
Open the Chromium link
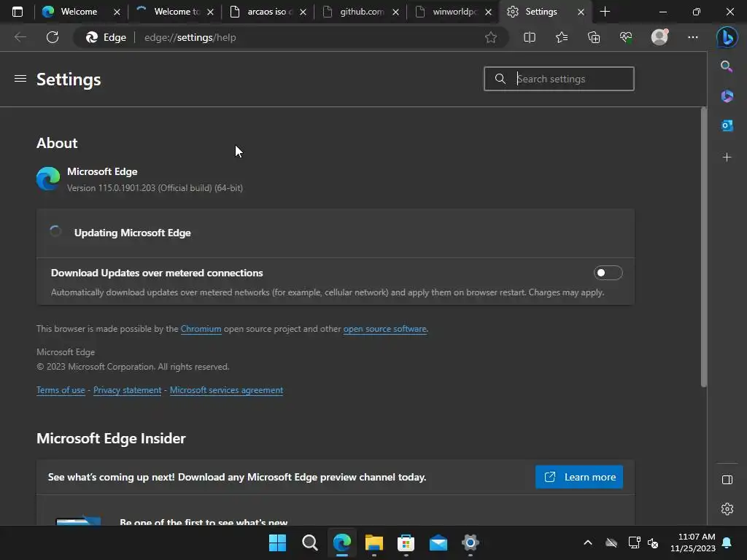[201, 329]
